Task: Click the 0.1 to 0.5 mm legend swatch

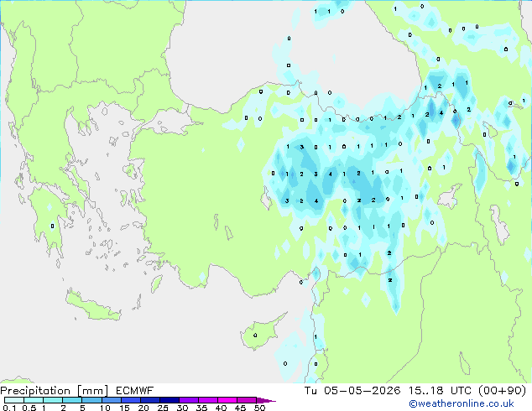Action: [14, 400]
